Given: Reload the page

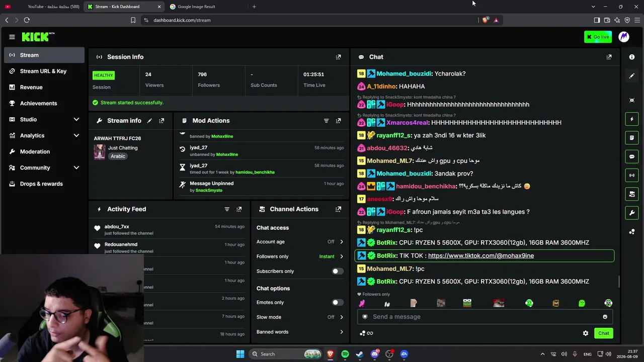Looking at the screenshot, I should (27, 20).
